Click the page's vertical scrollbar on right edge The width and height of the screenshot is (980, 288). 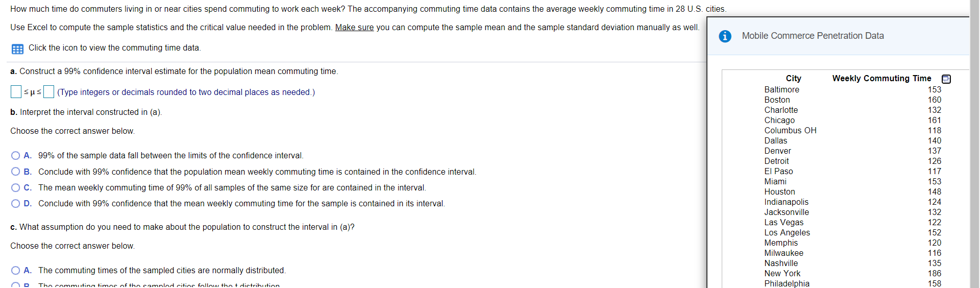[x=975, y=144]
